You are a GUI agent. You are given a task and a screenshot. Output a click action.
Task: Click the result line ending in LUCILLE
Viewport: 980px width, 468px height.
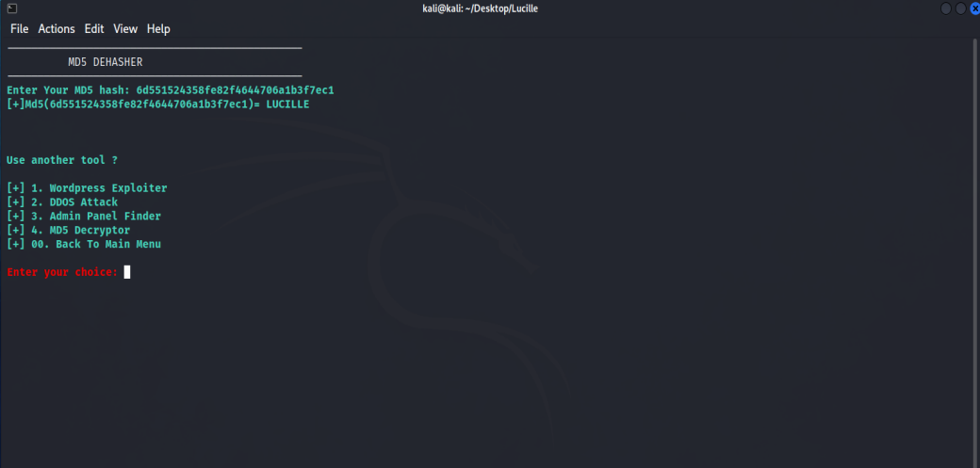click(157, 105)
